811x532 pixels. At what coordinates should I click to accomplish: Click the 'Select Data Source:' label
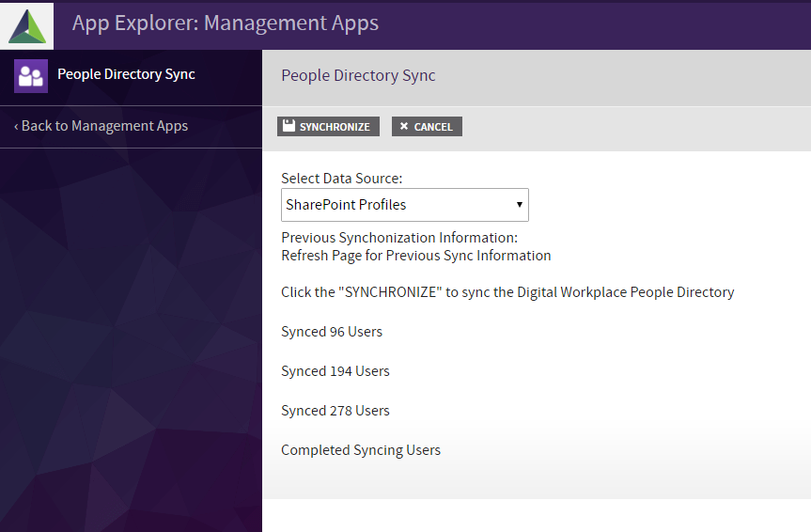click(341, 179)
